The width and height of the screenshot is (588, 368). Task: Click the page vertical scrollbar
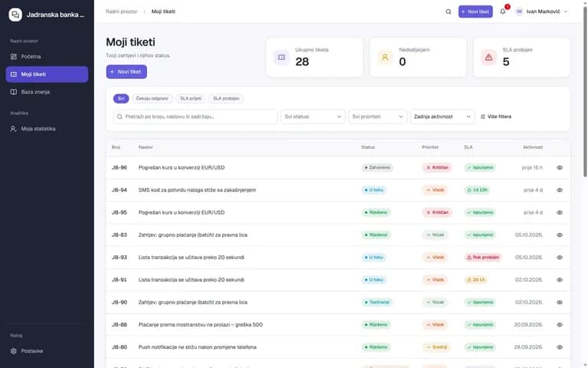(x=585, y=92)
